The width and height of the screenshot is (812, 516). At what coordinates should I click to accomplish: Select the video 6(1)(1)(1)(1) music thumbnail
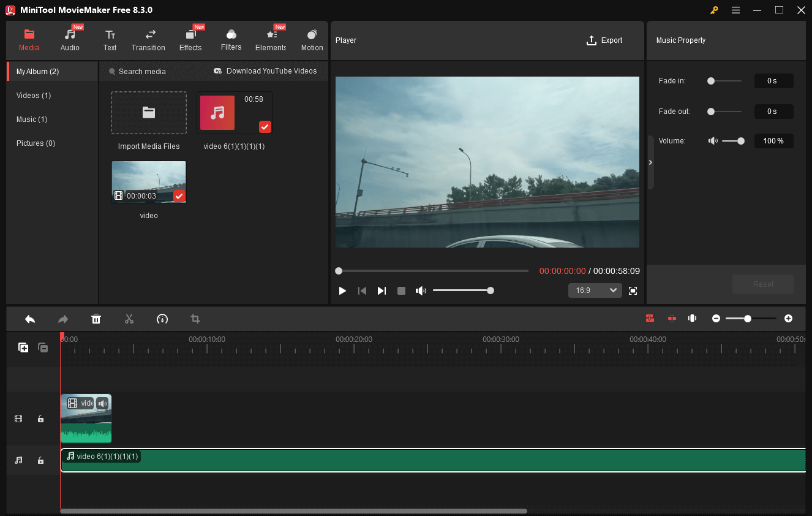(x=235, y=113)
